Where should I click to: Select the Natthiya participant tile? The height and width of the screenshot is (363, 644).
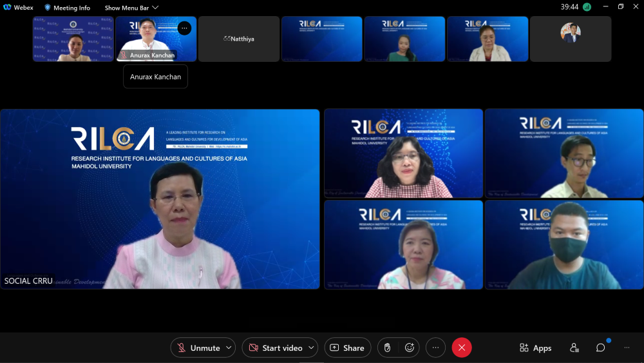[239, 39]
